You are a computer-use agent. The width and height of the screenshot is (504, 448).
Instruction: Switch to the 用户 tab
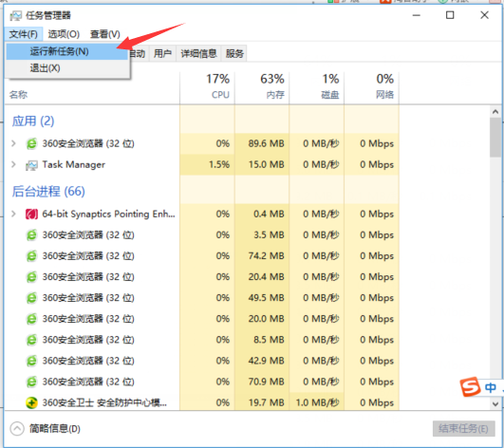pos(162,53)
